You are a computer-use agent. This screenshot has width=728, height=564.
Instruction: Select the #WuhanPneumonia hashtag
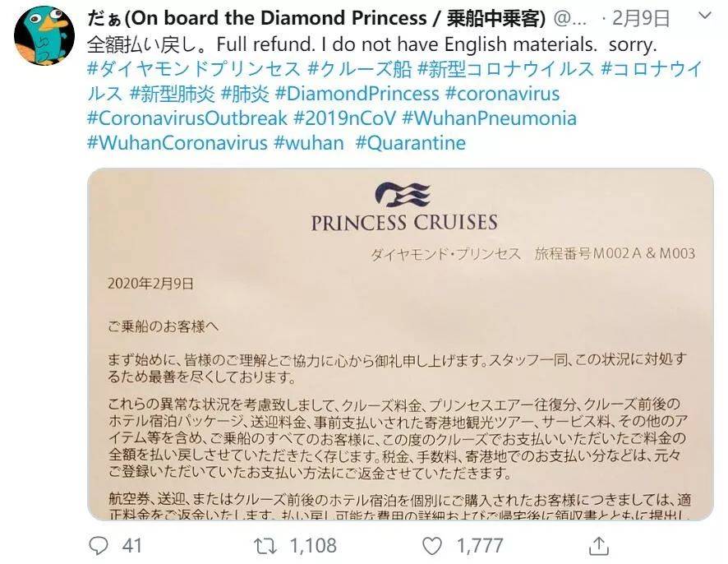coord(490,118)
